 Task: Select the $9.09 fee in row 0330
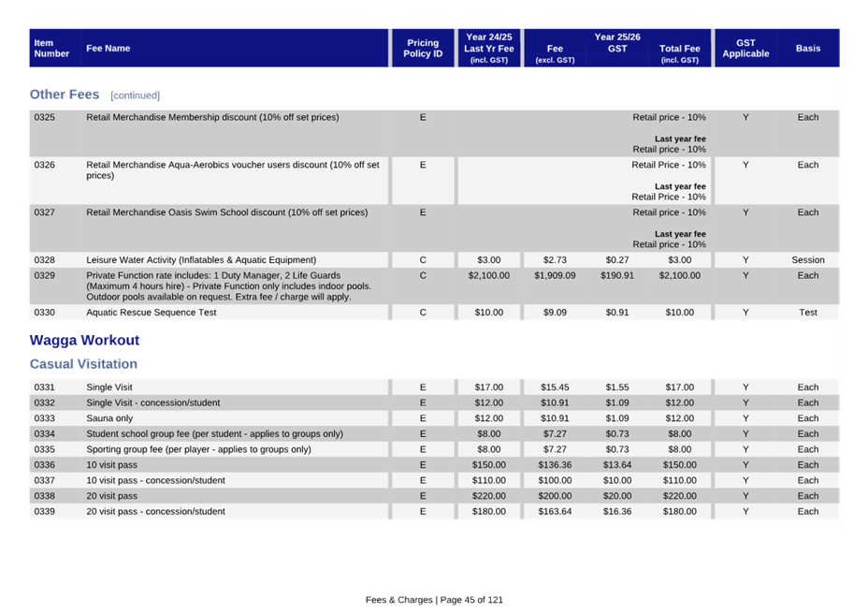click(x=555, y=313)
